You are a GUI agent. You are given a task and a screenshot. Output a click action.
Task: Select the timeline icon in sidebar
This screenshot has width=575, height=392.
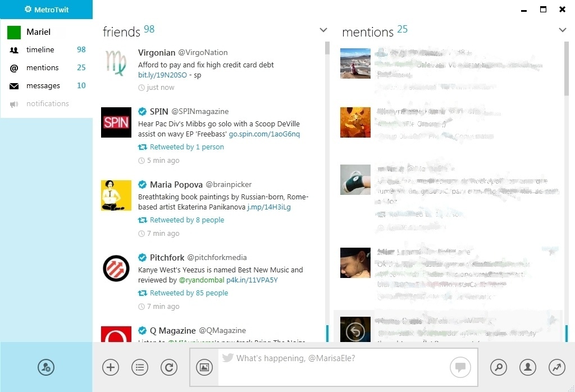tap(13, 50)
